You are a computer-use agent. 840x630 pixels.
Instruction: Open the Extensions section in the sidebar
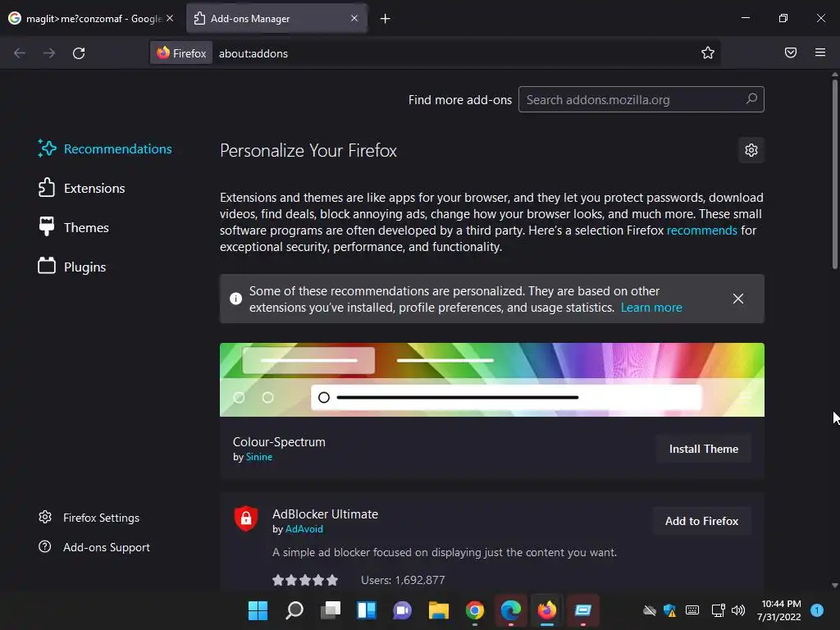coord(81,188)
